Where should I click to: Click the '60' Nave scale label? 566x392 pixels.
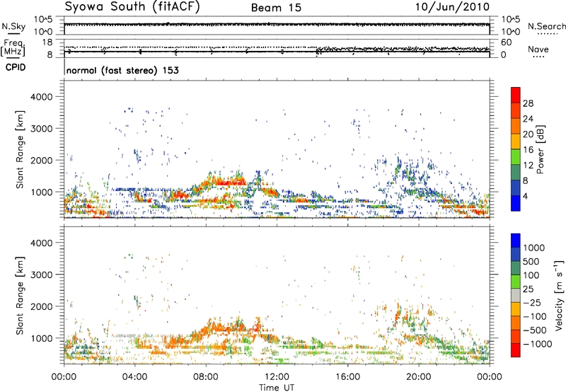[506, 42]
